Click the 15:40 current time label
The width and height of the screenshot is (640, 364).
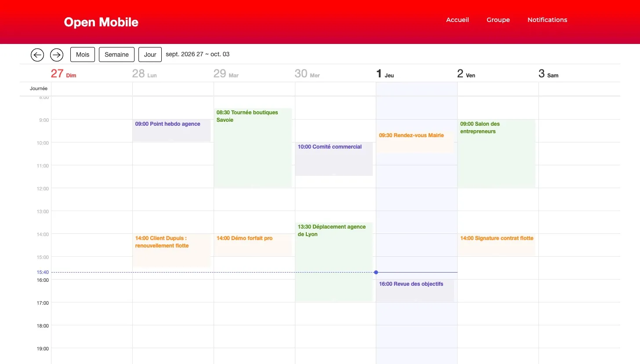[x=43, y=273]
